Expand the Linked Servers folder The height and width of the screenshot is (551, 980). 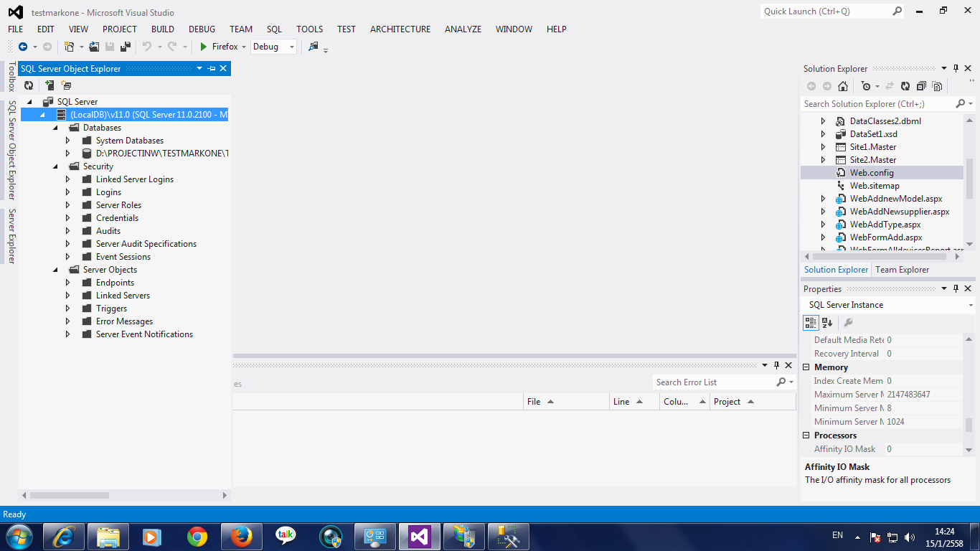(68, 296)
